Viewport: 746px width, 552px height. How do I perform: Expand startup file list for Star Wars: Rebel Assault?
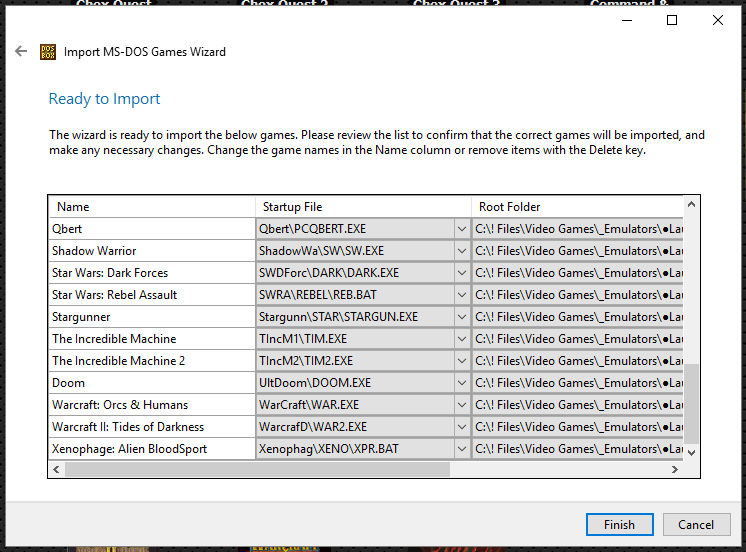(x=461, y=295)
